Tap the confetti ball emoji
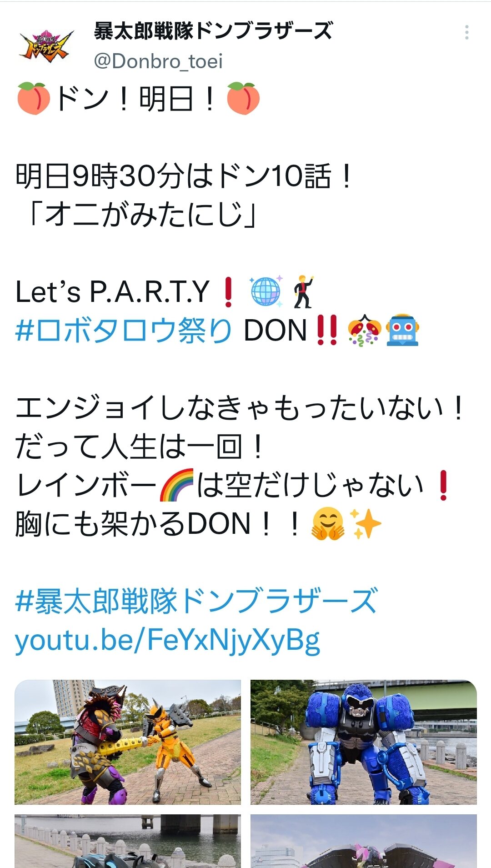This screenshot has height=868, width=491. [364, 331]
